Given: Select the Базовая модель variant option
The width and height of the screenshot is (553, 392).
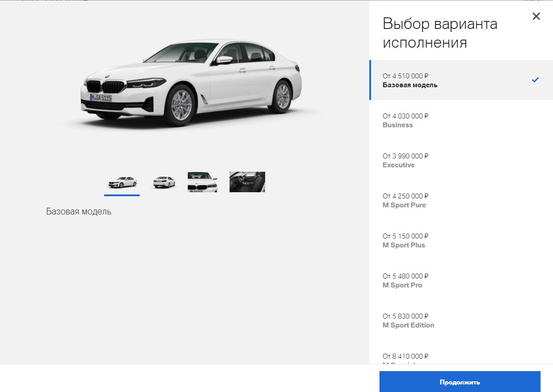Looking at the screenshot, I should pos(461,80).
